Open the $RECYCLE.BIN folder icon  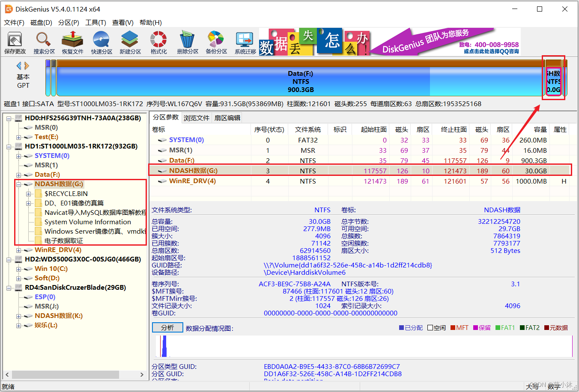(x=39, y=193)
